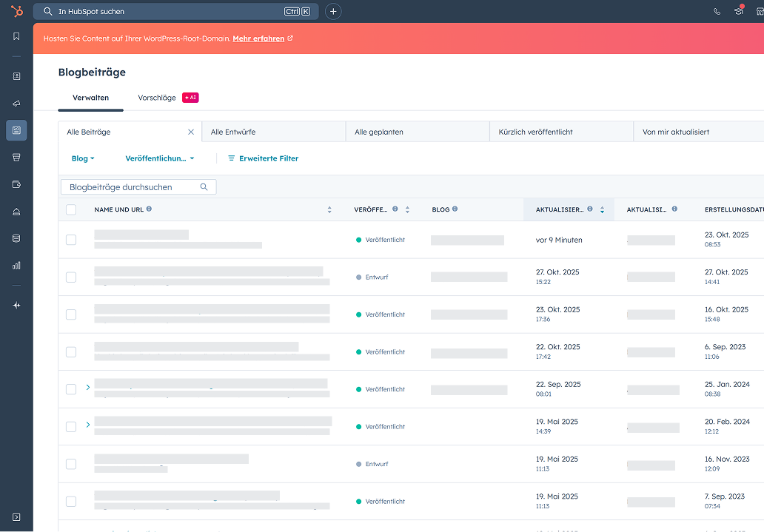This screenshot has height=532, width=764.
Task: Check the box for the first blog post row
Action: [71, 240]
